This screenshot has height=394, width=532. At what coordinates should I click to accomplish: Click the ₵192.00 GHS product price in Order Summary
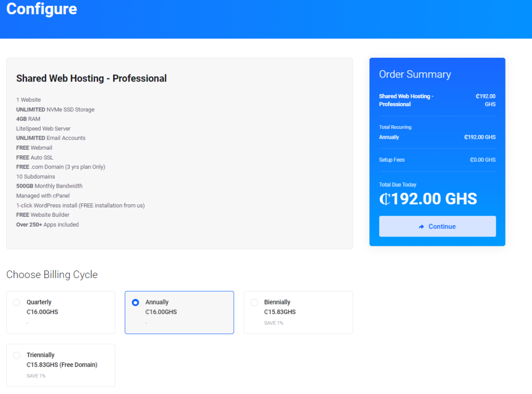[x=486, y=100]
